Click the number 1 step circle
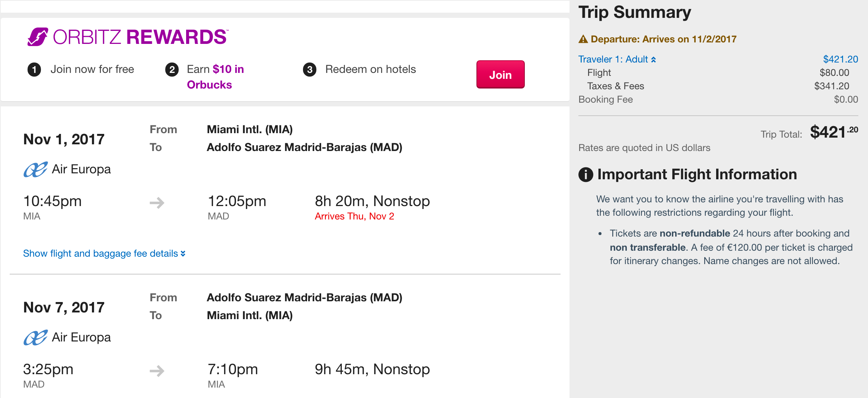 pyautogui.click(x=34, y=70)
